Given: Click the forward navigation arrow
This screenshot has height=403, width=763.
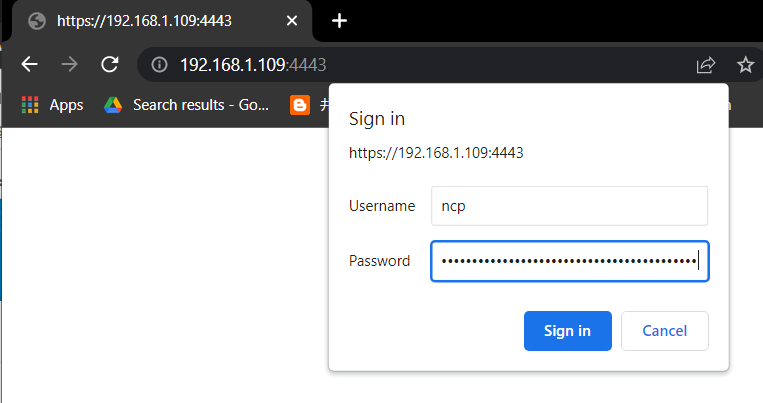Looking at the screenshot, I should tap(70, 64).
